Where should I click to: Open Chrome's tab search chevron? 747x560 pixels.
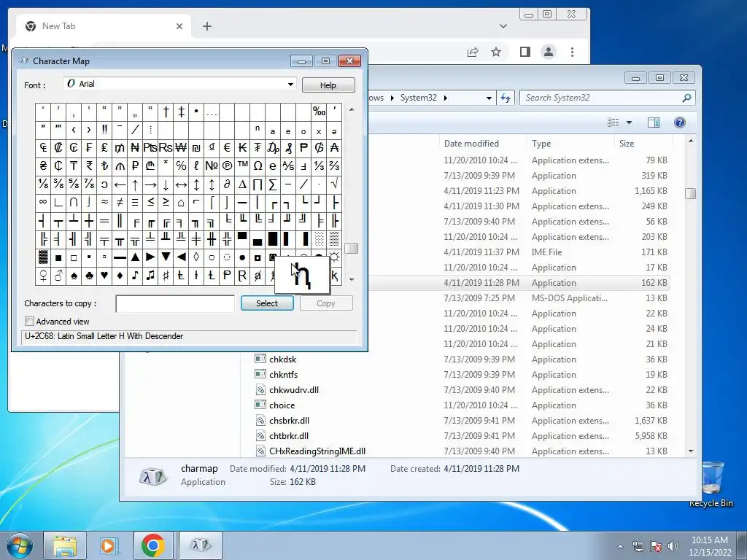pos(503,26)
